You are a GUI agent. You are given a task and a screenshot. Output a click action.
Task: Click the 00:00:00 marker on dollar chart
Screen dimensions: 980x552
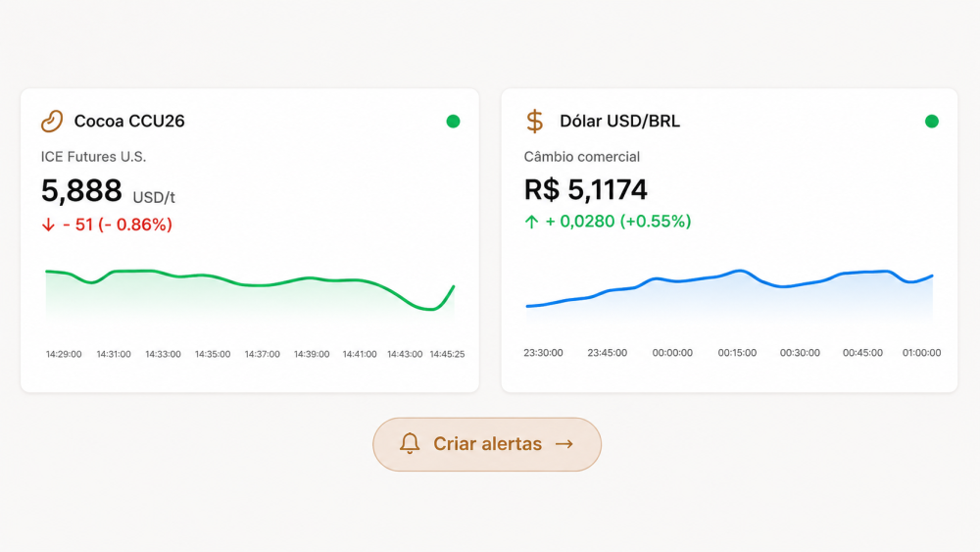(x=672, y=353)
